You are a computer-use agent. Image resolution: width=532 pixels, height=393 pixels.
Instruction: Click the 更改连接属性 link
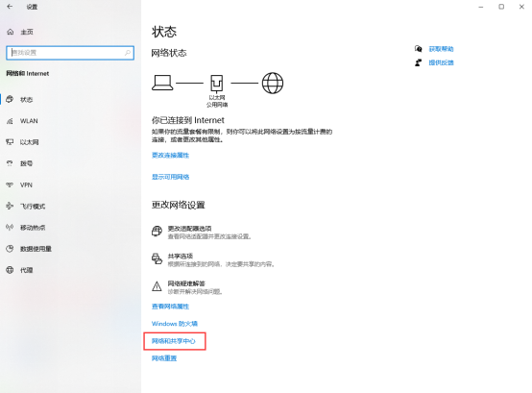coord(170,156)
